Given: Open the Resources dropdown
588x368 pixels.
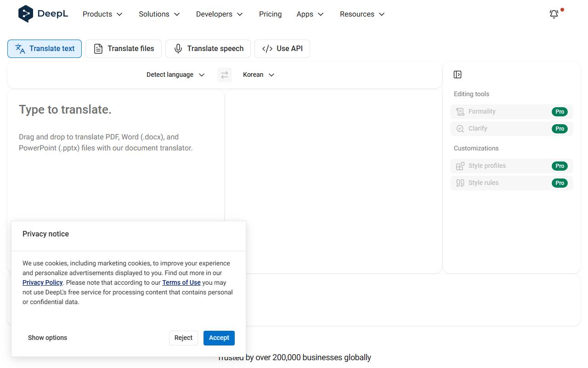Looking at the screenshot, I should click(362, 14).
